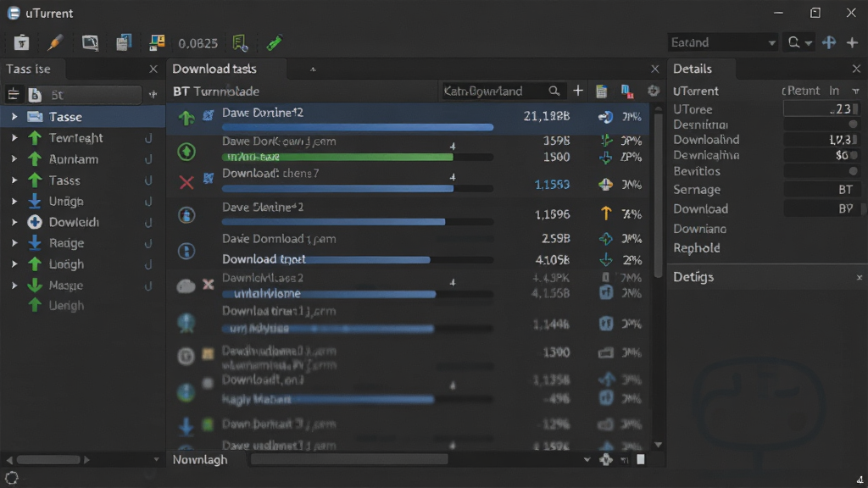Expand the Tasse tree item

coord(14,117)
